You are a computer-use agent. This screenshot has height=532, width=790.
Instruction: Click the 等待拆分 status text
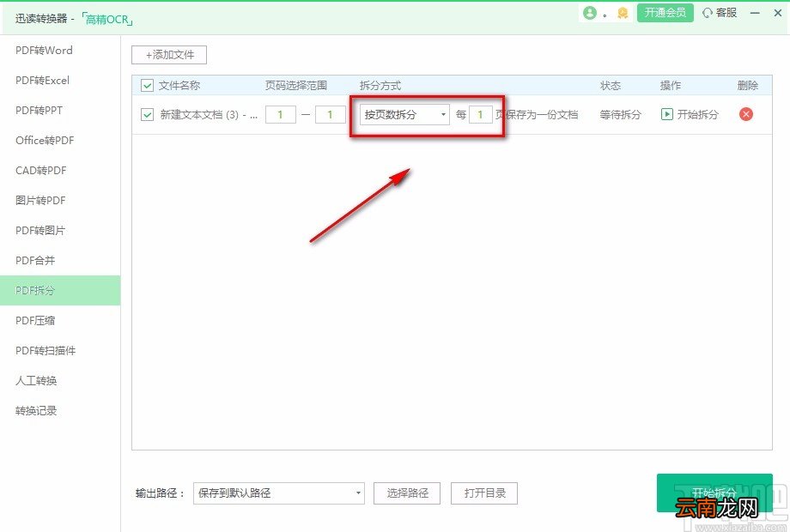(620, 115)
